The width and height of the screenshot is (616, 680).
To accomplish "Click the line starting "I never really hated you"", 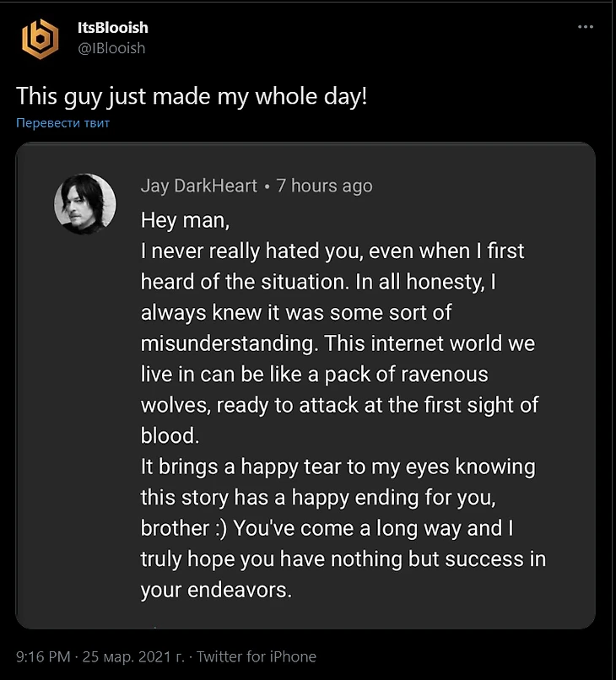I will 332,251.
